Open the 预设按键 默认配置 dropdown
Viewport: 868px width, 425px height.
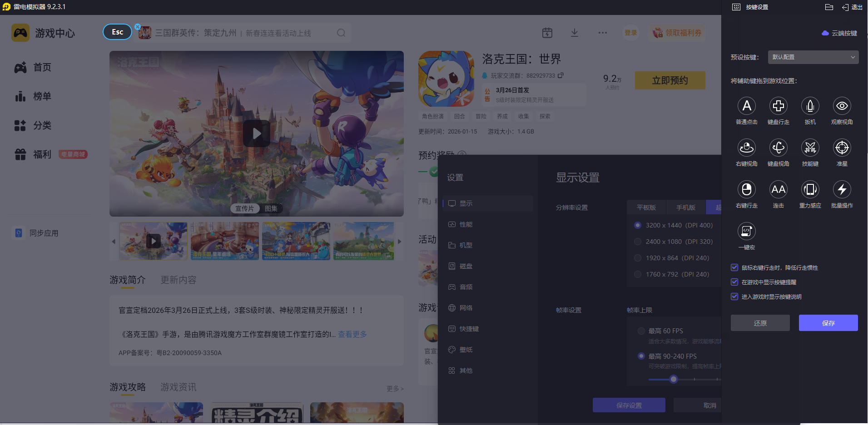point(813,57)
